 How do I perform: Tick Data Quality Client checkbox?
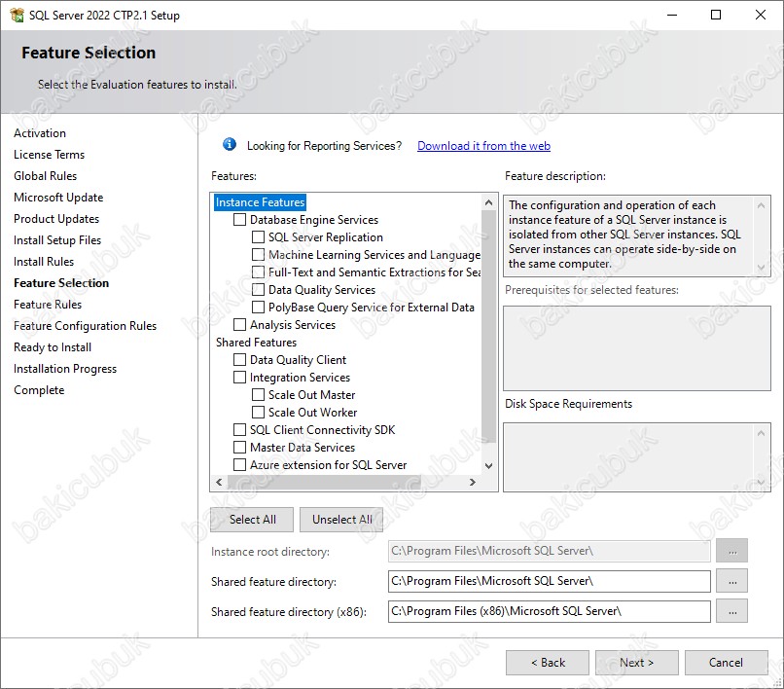pos(240,360)
